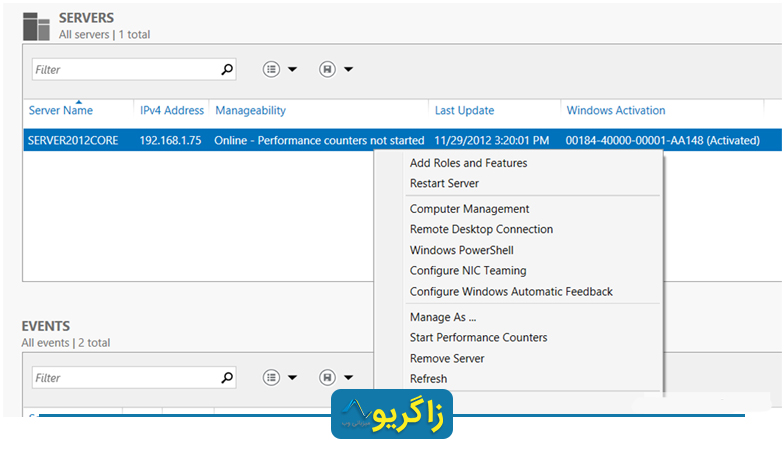
Task: Sort by Server Name column
Action: (x=60, y=110)
